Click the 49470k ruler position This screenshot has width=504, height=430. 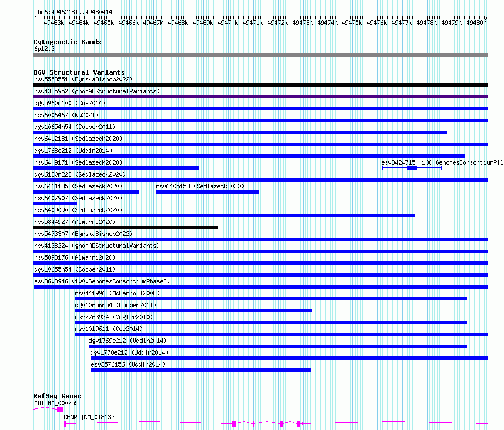click(228, 23)
